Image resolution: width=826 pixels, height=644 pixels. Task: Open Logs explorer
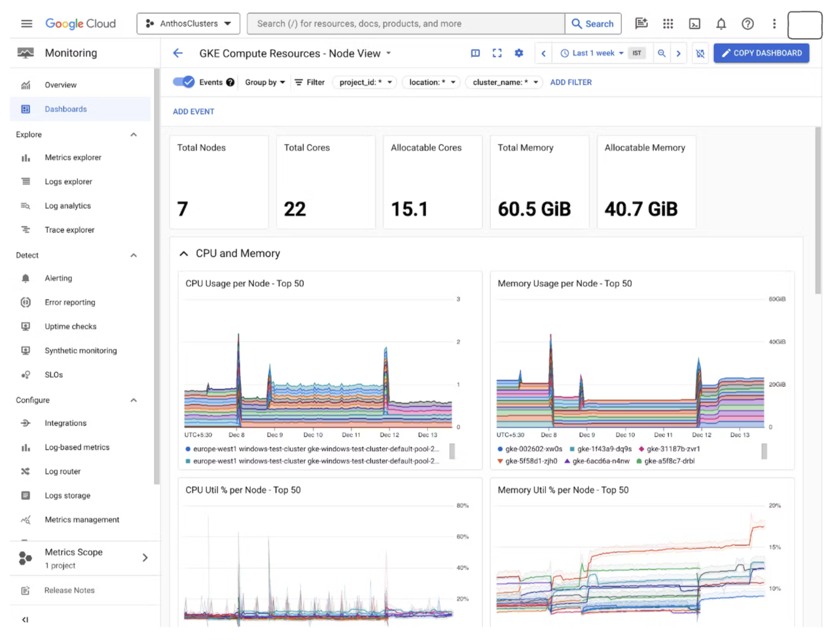click(68, 182)
